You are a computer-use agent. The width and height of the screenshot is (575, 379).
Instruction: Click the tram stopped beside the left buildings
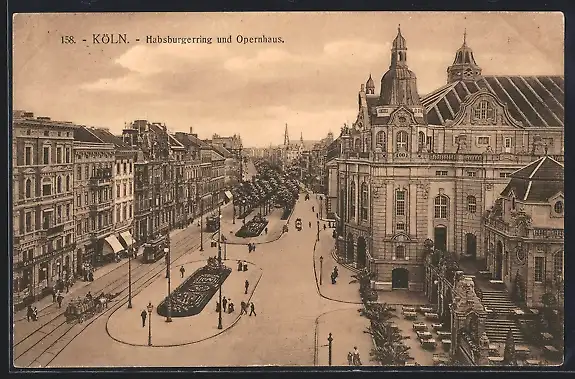coord(155,249)
